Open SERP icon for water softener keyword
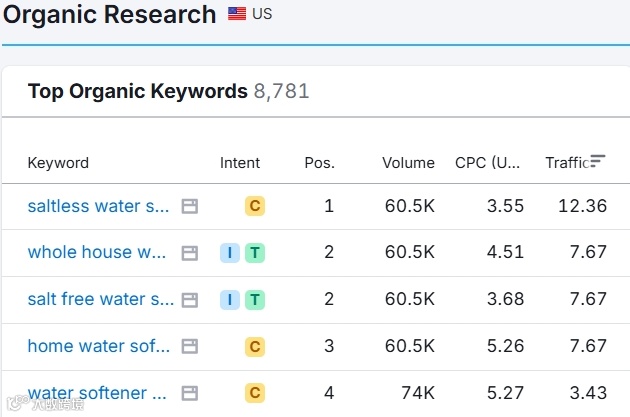 (190, 393)
